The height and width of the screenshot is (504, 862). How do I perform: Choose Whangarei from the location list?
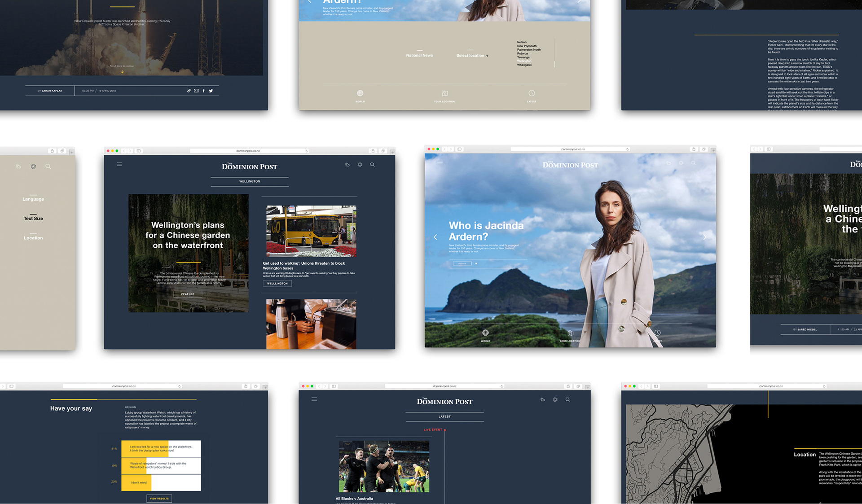524,65
